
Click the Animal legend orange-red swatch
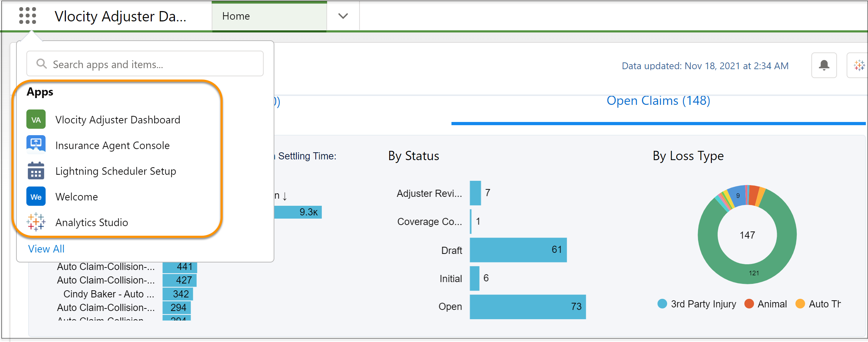pos(749,304)
